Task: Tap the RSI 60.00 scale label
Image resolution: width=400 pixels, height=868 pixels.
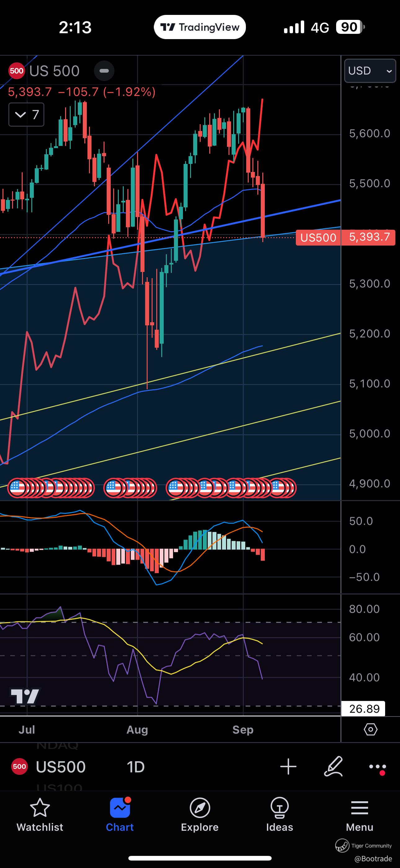Action: pyautogui.click(x=364, y=637)
